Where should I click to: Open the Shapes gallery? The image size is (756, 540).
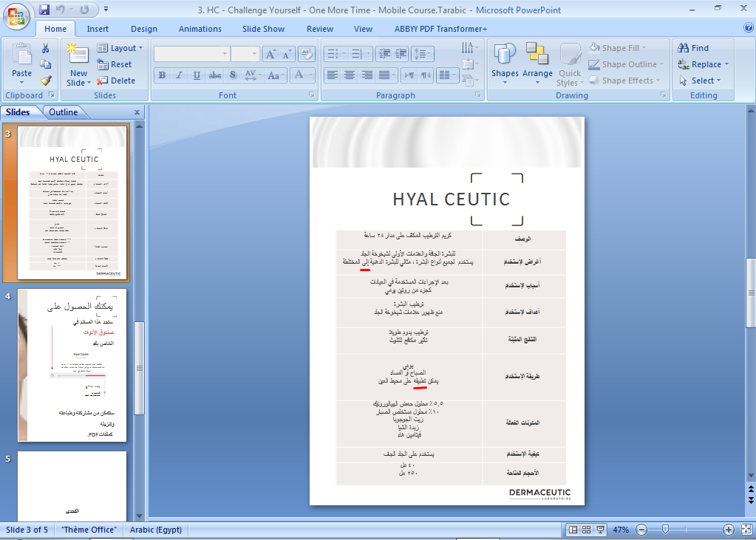point(505,64)
